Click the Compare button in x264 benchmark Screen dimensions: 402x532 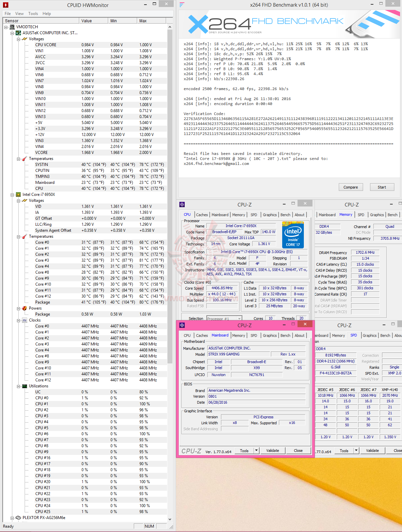[x=350, y=187]
